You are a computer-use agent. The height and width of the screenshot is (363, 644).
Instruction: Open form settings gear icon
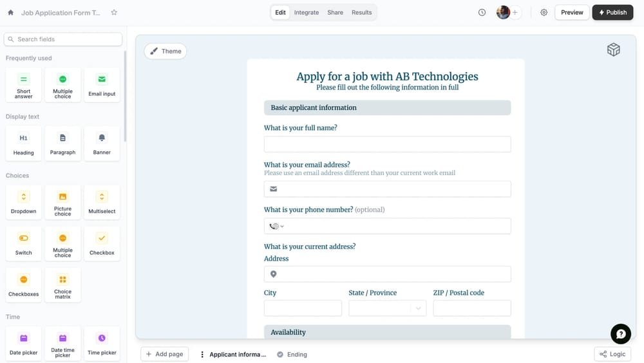[544, 12]
